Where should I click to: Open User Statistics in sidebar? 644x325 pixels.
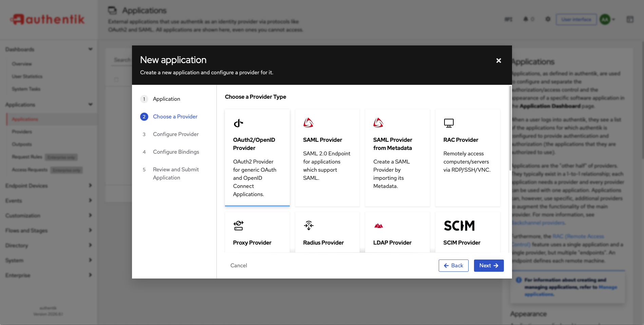click(x=27, y=76)
